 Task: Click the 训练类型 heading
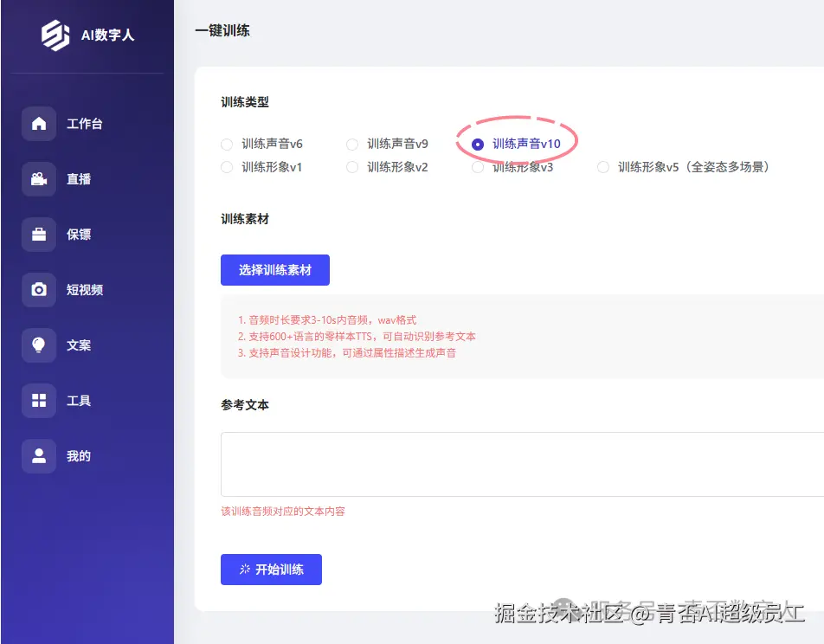click(245, 102)
